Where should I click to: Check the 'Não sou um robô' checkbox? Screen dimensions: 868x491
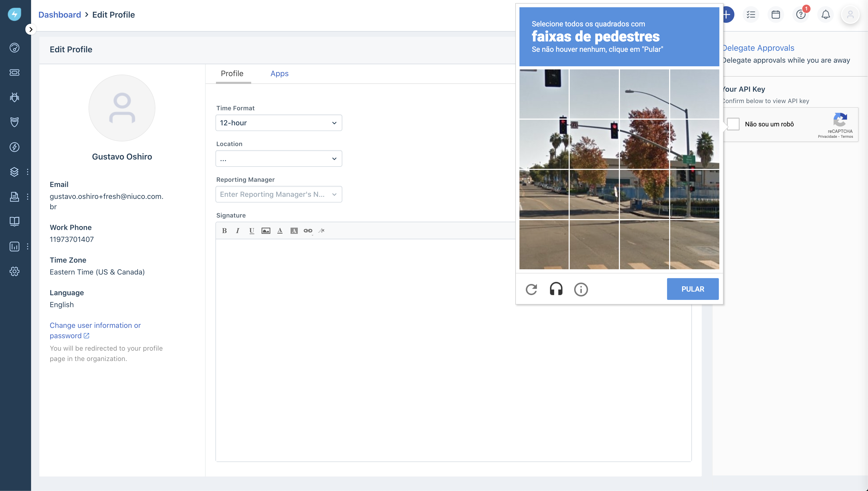pos(733,124)
